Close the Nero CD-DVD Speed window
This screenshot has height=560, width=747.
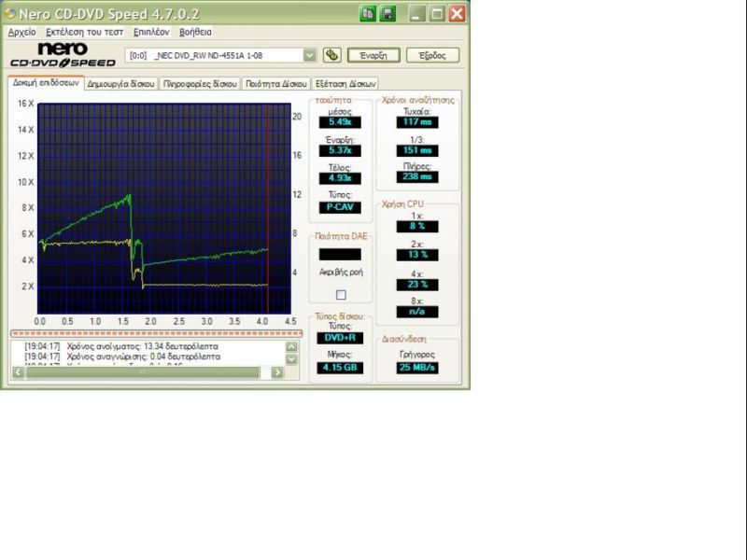457,14
